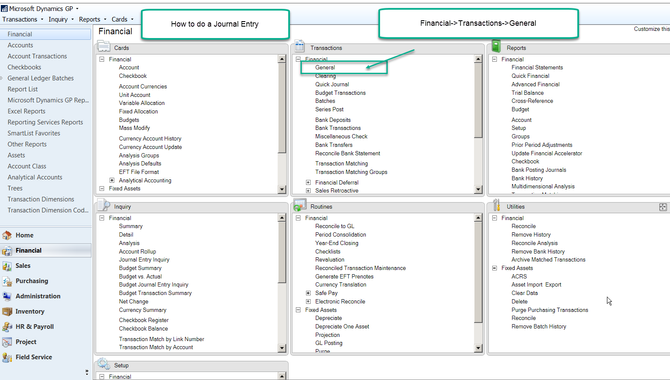Expand Safe Pay in Routines panel
Screen dimensions: 670x380
coord(308,293)
